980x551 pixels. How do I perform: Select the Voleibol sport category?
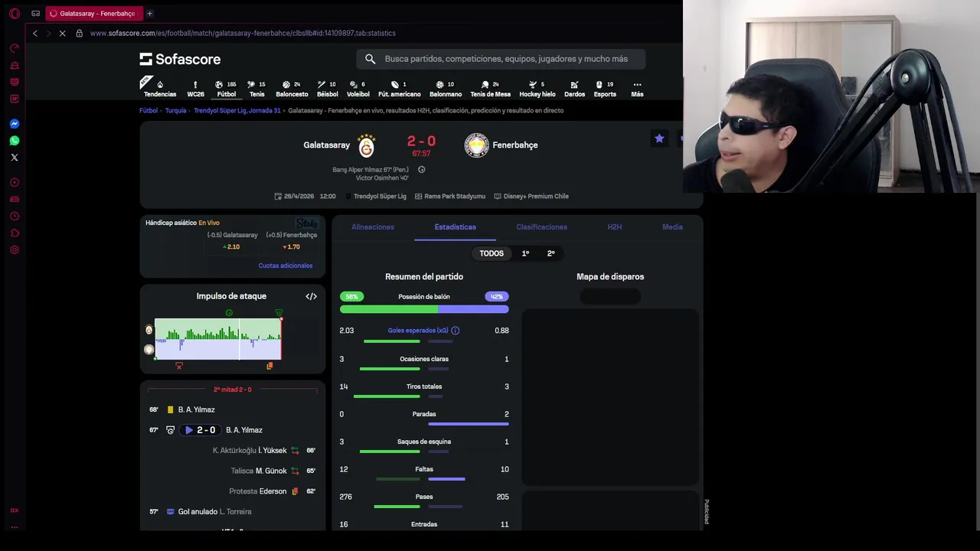[x=358, y=89]
